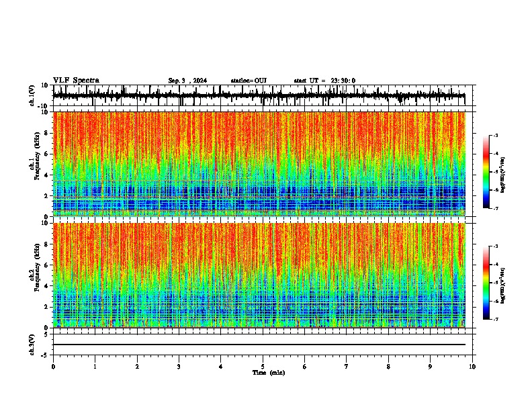Image resolution: width=532 pixels, height=411 pixels.
Task: Click the ch.3(V) axis label
Action: click(x=32, y=345)
